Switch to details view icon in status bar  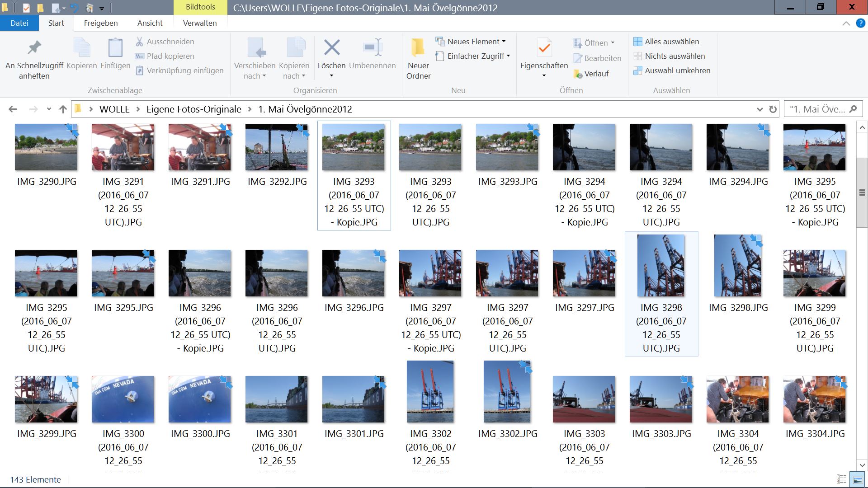coord(841,479)
